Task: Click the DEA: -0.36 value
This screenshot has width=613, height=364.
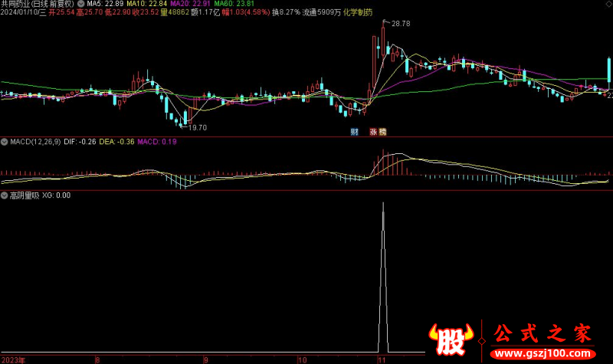Action: point(116,142)
